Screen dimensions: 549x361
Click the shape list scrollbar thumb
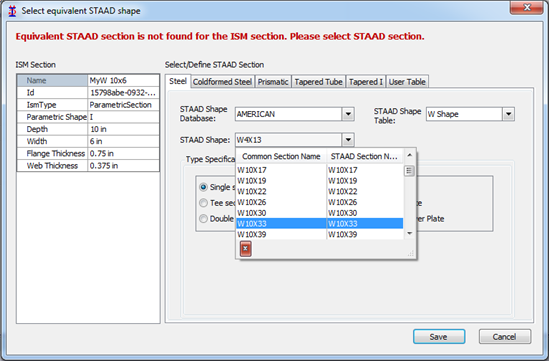tap(409, 171)
